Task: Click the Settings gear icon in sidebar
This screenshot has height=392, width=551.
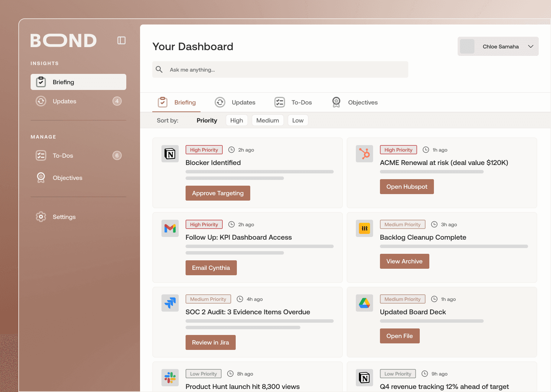Action: pos(41,217)
